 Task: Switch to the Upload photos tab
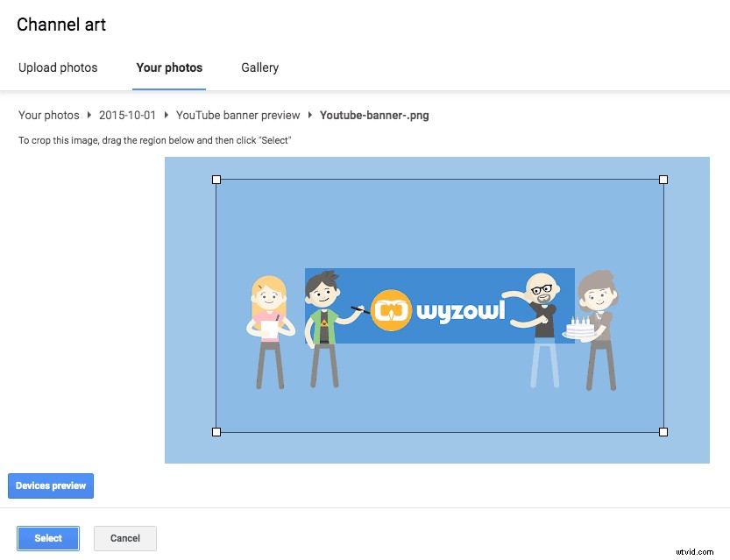[x=58, y=67]
